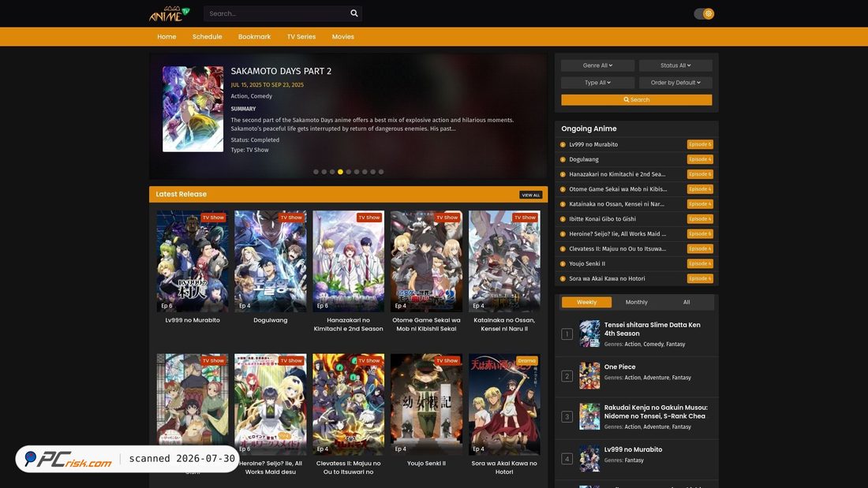Switch to the All ranking tab
This screenshot has width=868, height=488.
pos(687,302)
